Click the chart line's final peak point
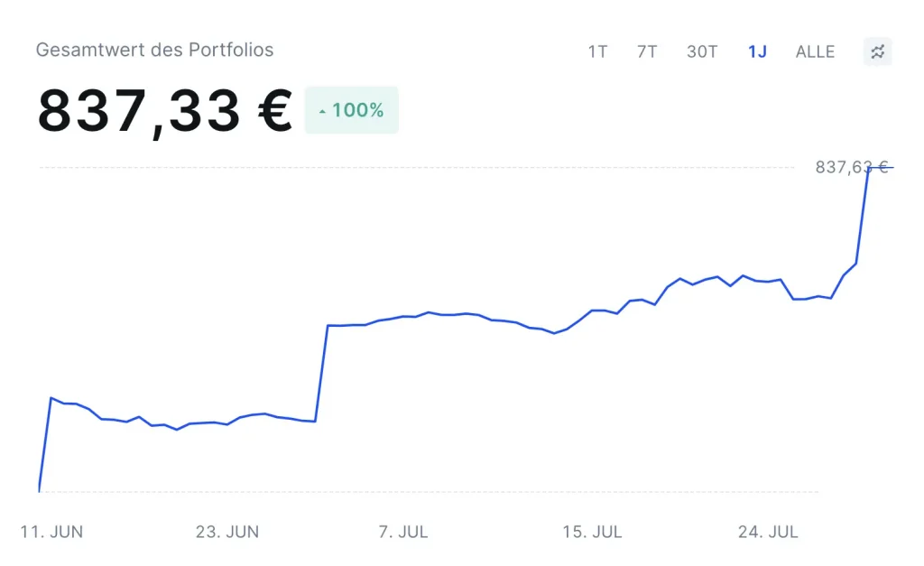This screenshot has height=566, width=924. [x=869, y=168]
